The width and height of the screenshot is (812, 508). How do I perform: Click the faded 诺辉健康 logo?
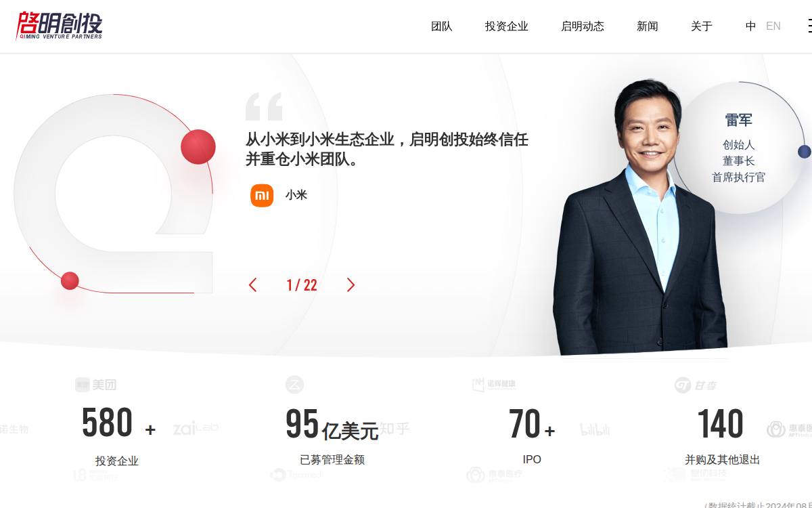[x=493, y=384]
